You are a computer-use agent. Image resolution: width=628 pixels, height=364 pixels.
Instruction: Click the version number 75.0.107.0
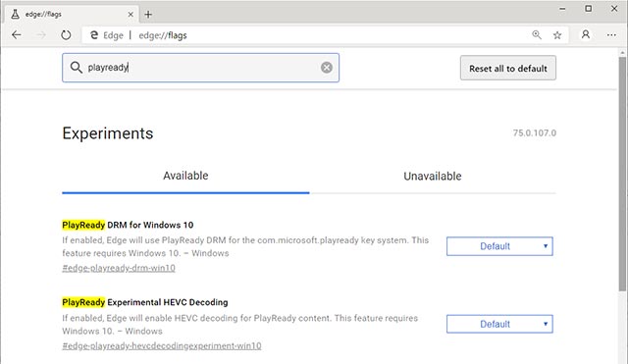[534, 132]
